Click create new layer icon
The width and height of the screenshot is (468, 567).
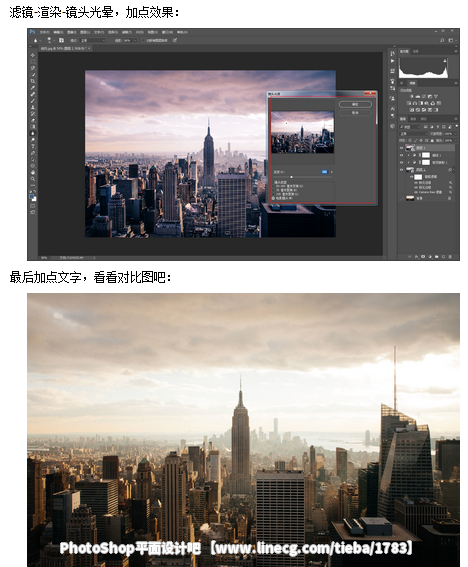pos(443,256)
